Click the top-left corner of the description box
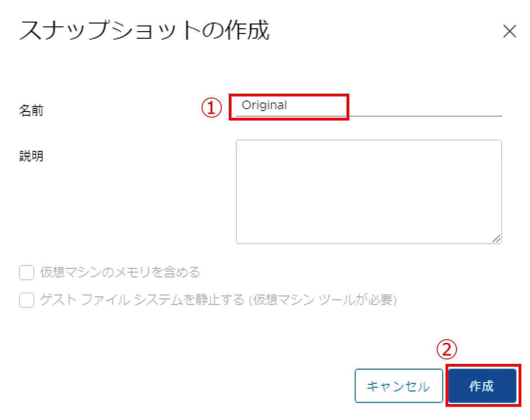Image resolution: width=530 pixels, height=420 pixels. (239, 143)
